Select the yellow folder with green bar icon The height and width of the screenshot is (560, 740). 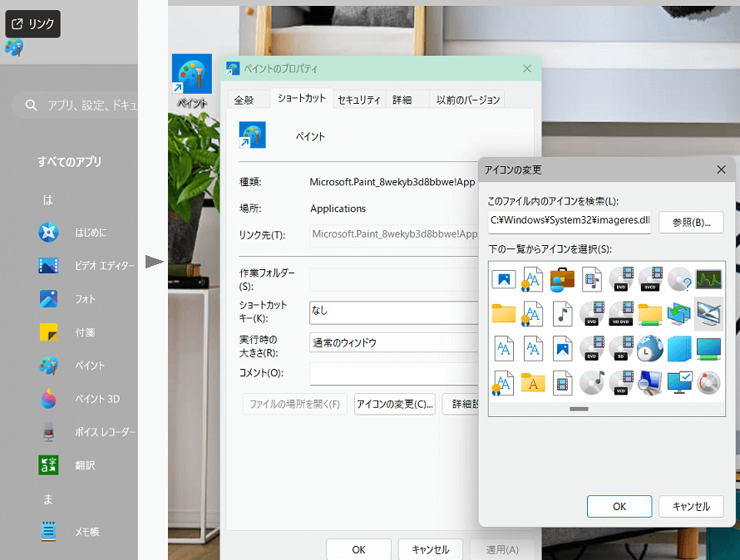pyautogui.click(x=650, y=314)
